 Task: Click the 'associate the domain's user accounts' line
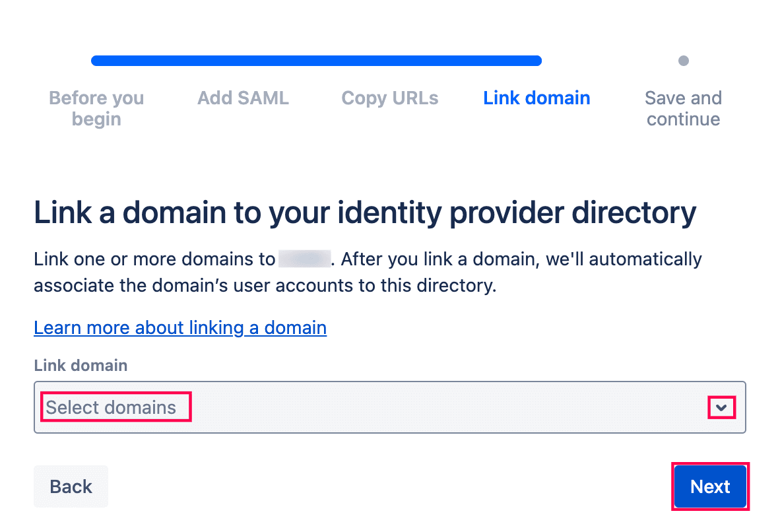click(264, 286)
